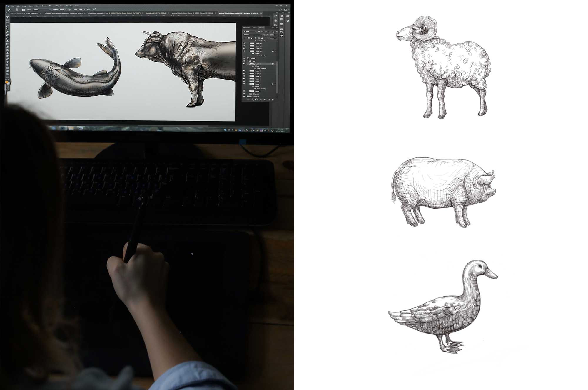Click Add layer style fx button at panel bottom
Image resolution: width=588 pixels, height=390 pixels.
(x=252, y=100)
